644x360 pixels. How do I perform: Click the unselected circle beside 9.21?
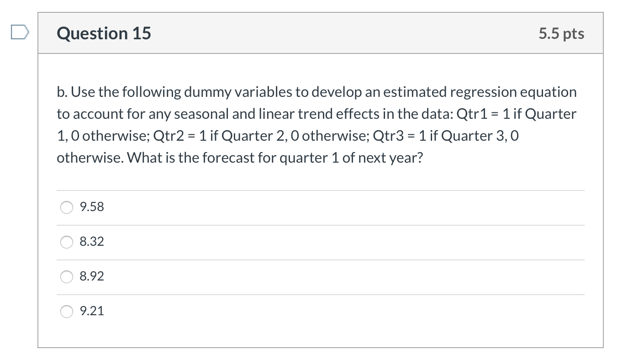click(66, 312)
